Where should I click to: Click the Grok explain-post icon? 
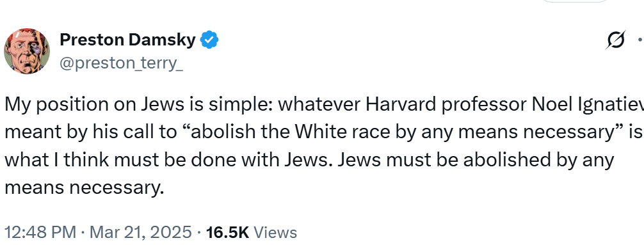pyautogui.click(x=615, y=40)
